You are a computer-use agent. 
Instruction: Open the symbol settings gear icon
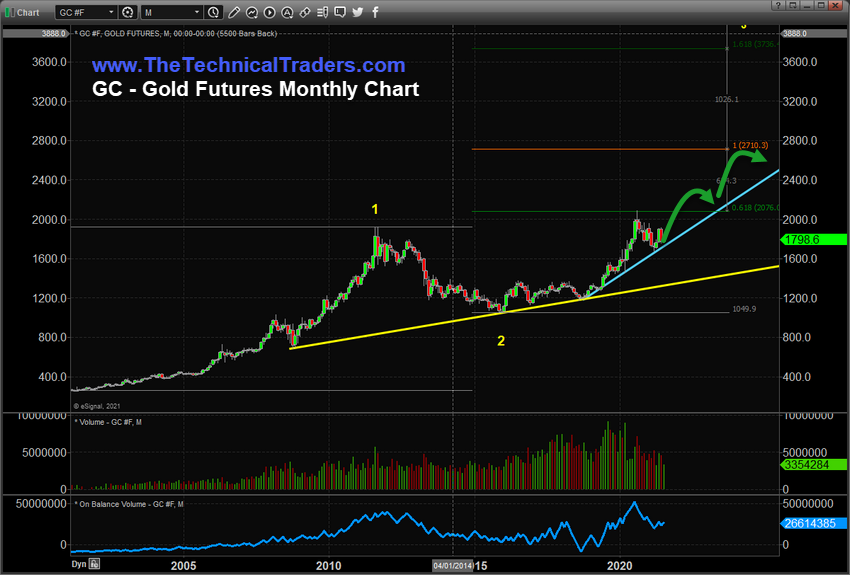pos(127,12)
